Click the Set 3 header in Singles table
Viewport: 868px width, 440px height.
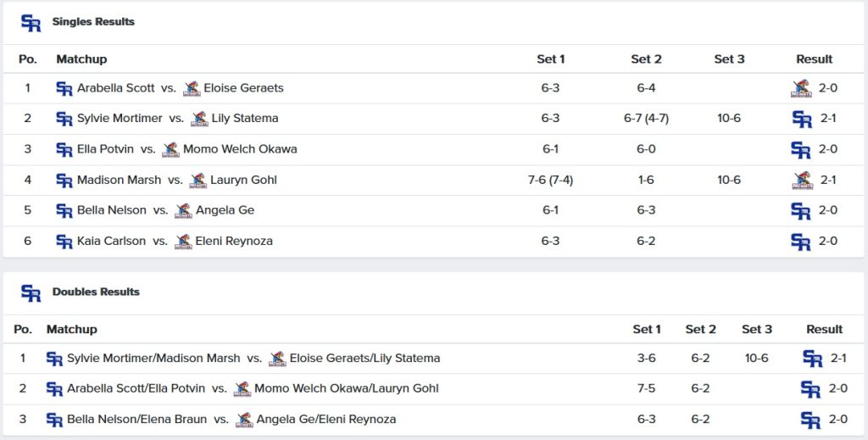coord(729,59)
